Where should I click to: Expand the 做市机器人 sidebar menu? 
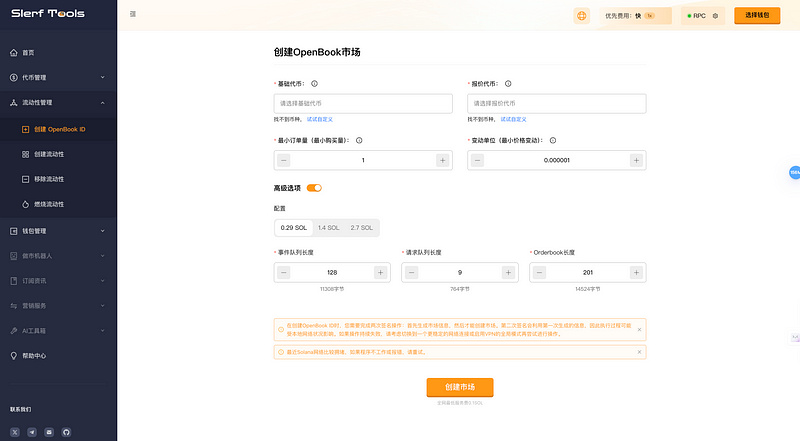click(58, 256)
